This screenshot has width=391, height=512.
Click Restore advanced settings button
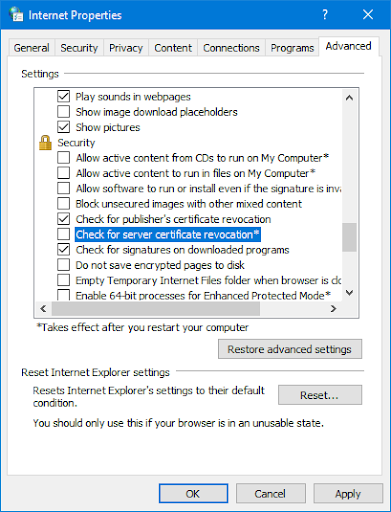click(290, 349)
